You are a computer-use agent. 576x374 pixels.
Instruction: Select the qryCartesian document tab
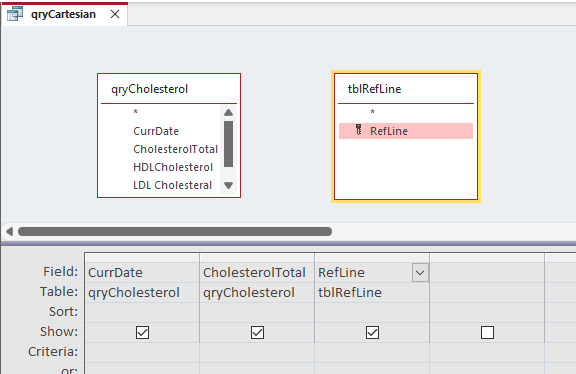tap(64, 14)
